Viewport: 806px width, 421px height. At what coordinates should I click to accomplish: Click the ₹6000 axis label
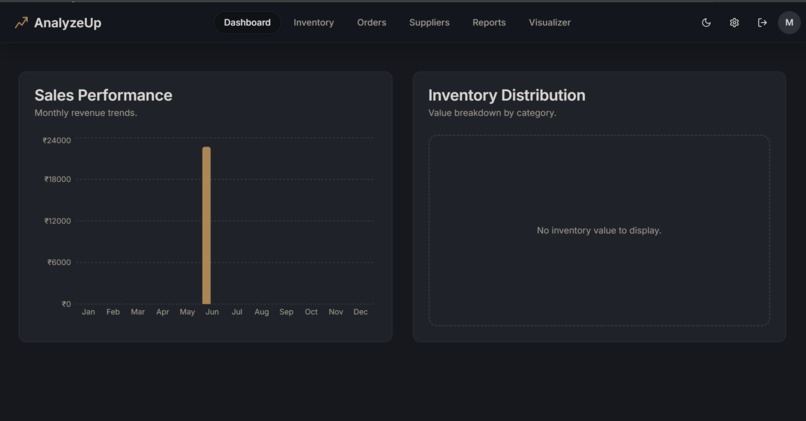pyautogui.click(x=59, y=262)
